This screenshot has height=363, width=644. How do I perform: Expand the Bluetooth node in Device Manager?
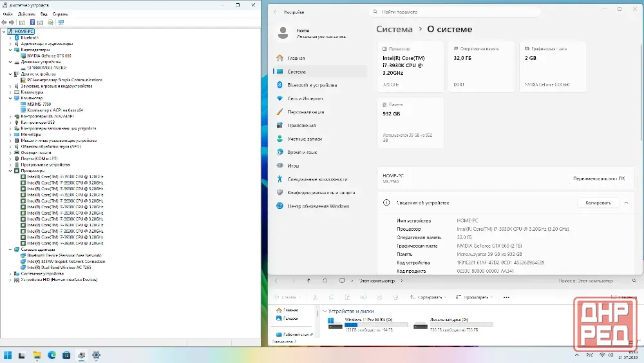[x=10, y=38]
